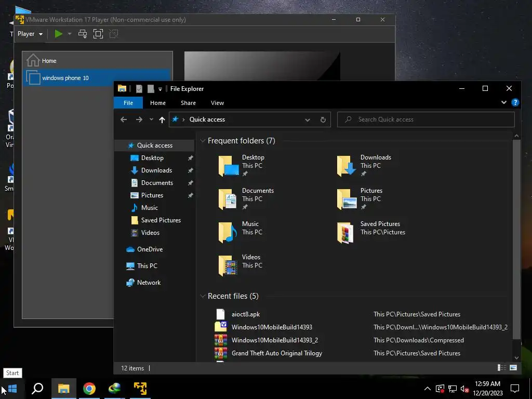Open the notification center icon
Viewport: 532px width, 399px height.
(515, 389)
